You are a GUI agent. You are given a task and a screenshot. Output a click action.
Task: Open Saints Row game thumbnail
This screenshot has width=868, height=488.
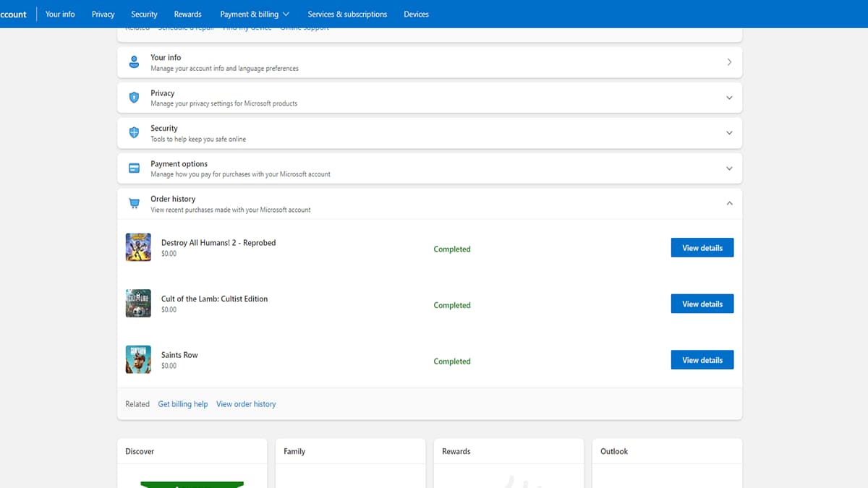coord(138,359)
